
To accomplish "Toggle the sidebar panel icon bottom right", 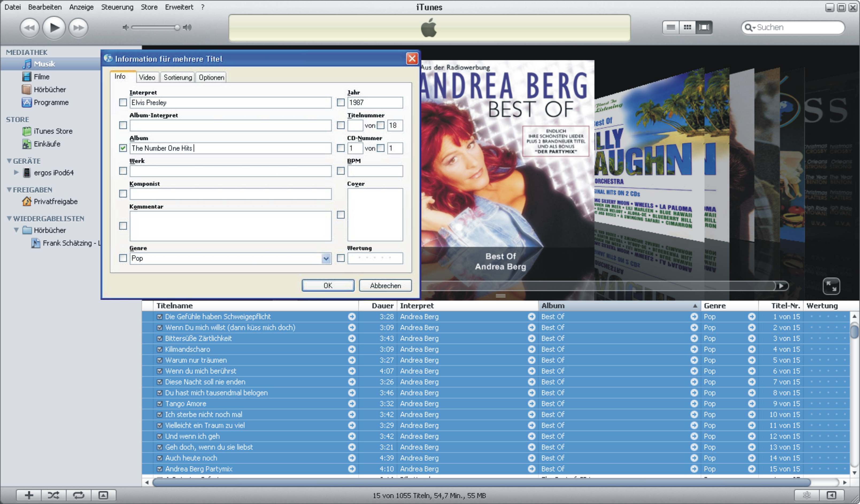I will [832, 495].
